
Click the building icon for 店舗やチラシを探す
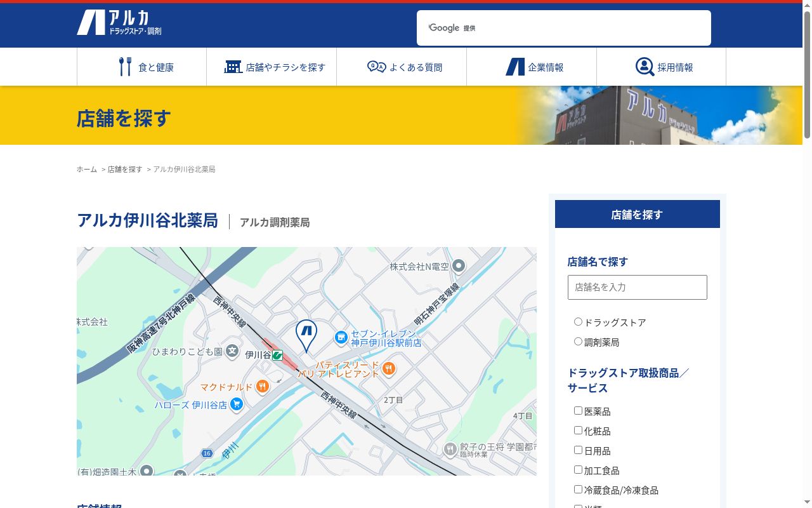click(x=233, y=67)
